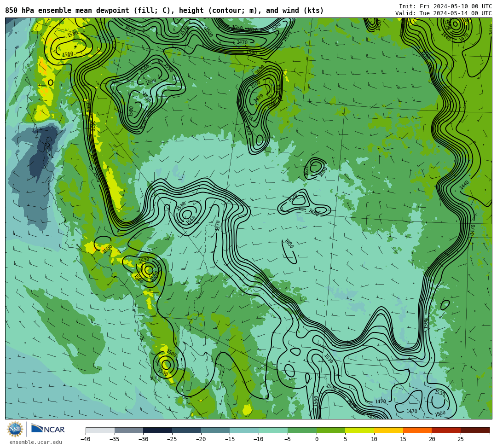Click the -20 colorbar tick label
The height and width of the screenshot is (448, 497).
pyautogui.click(x=201, y=439)
